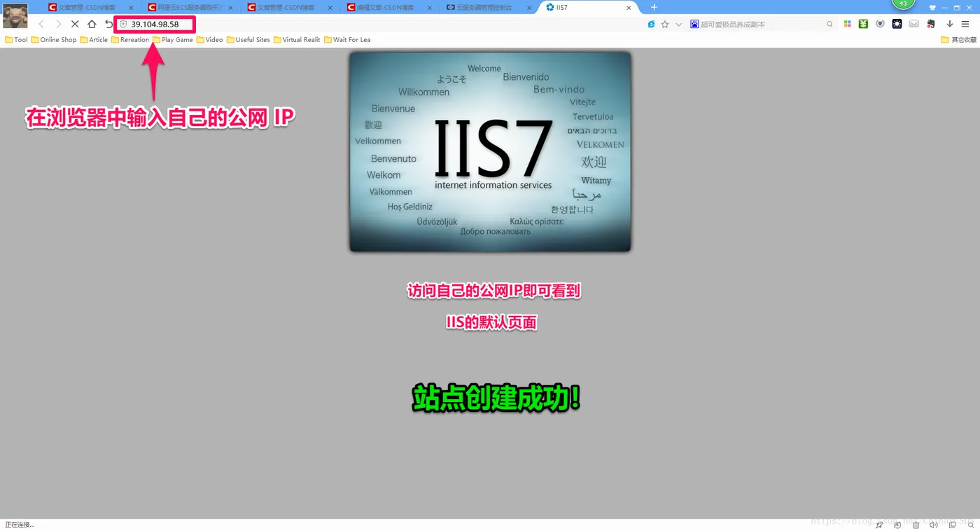Click the magnifier icon in search box
Image resolution: width=980 pixels, height=531 pixels.
(829, 24)
